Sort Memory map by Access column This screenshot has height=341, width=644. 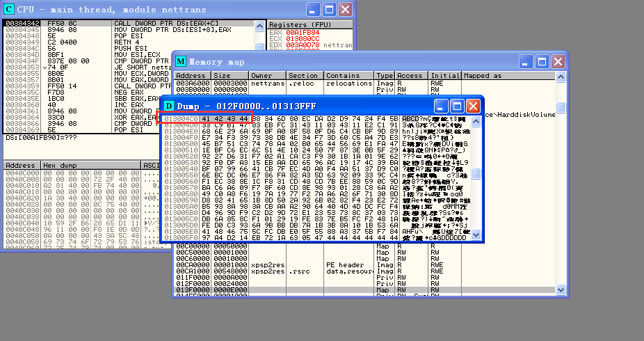[412, 76]
